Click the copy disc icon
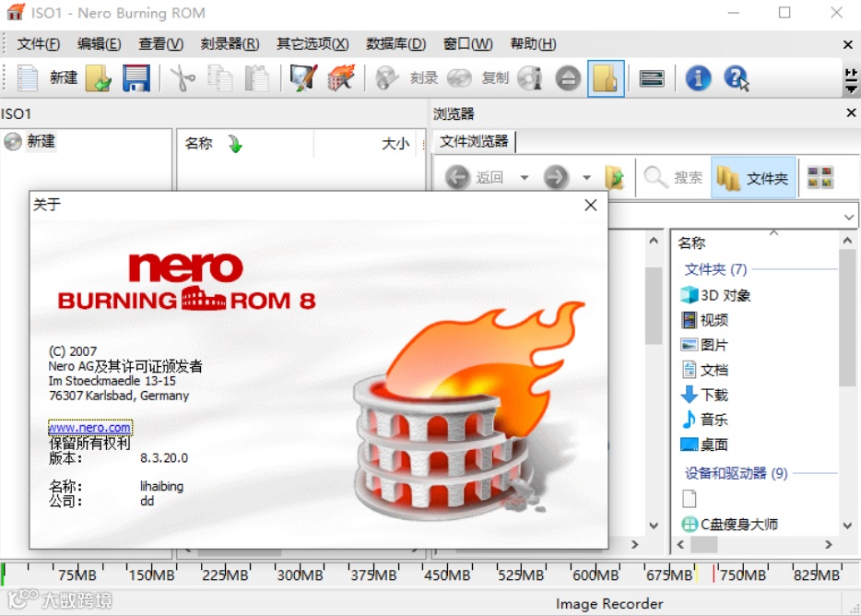The width and height of the screenshot is (861, 616). pyautogui.click(x=459, y=78)
